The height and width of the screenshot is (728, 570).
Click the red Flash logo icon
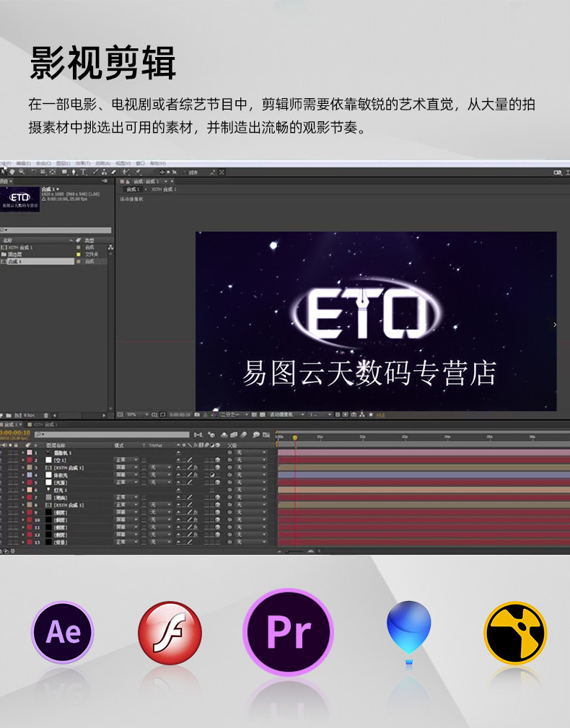coord(170,632)
